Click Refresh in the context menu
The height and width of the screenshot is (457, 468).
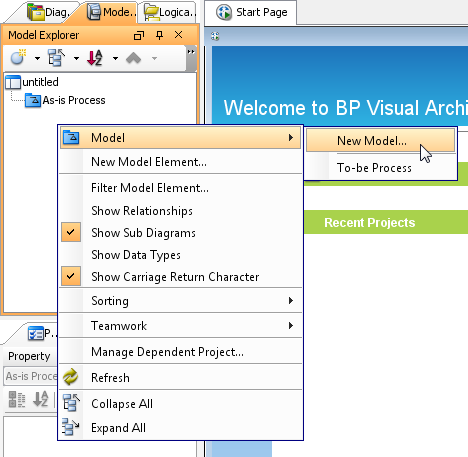click(x=180, y=378)
